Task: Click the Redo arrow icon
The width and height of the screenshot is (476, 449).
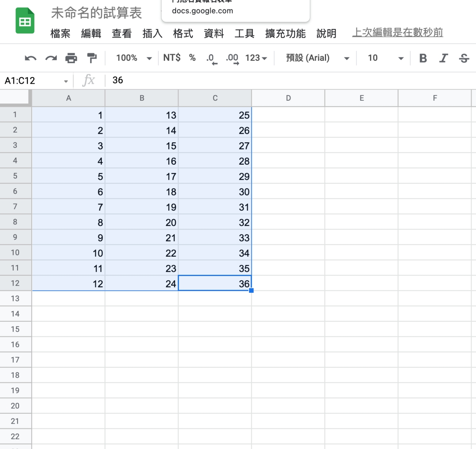Action: [51, 58]
